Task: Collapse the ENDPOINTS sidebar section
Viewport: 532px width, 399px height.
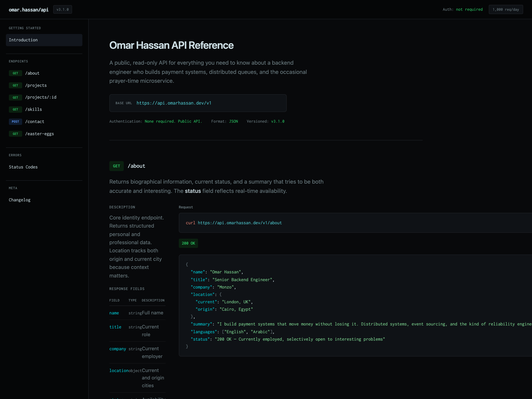Action: pos(18,61)
